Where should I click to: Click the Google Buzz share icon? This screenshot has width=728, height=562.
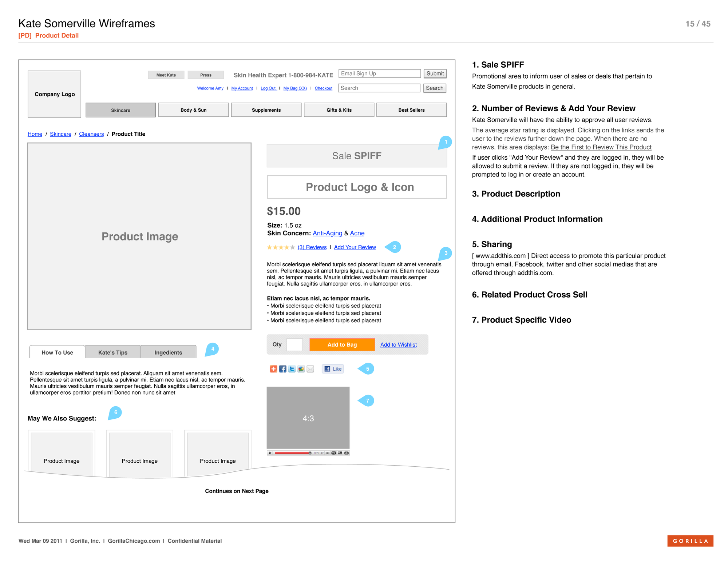click(x=301, y=369)
